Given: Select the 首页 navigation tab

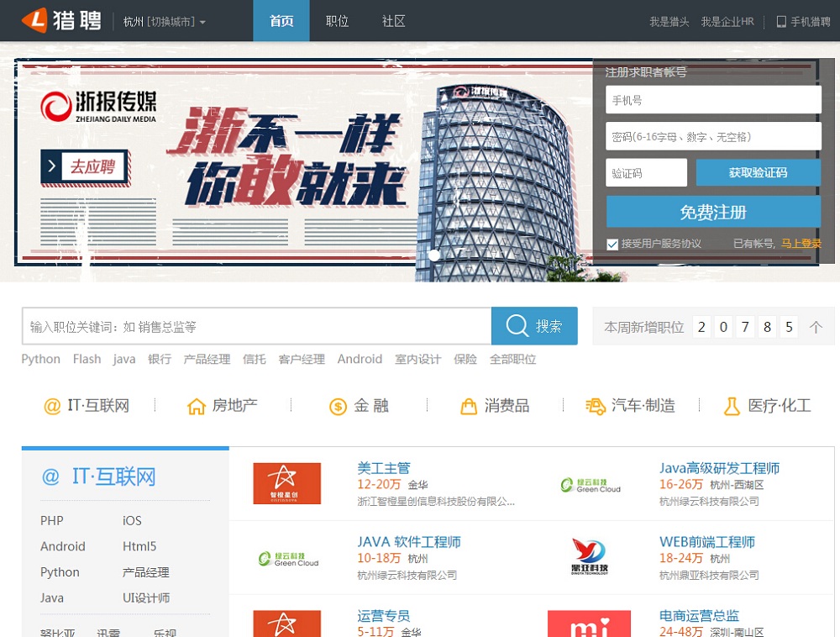Looking at the screenshot, I should point(281,21).
